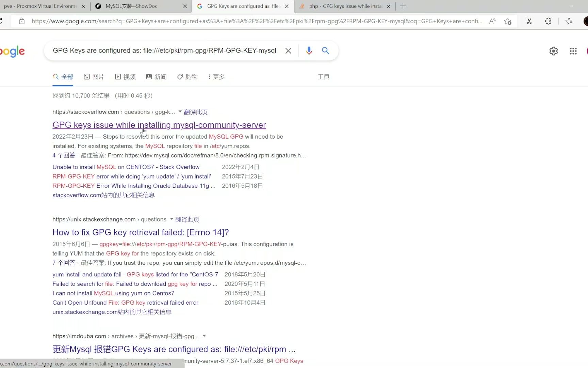This screenshot has width=588, height=368.
Task: Open the unix.stackexchange.com result dropdown arrow
Action: pos(171,219)
